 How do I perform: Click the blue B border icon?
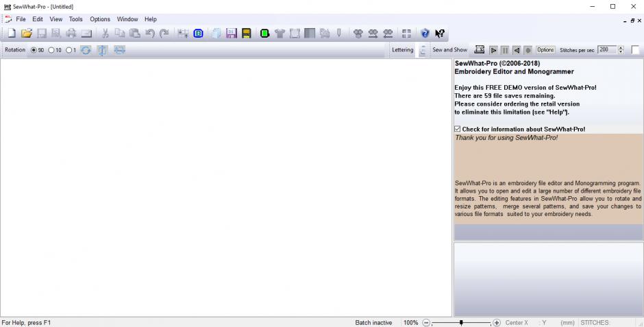199,34
